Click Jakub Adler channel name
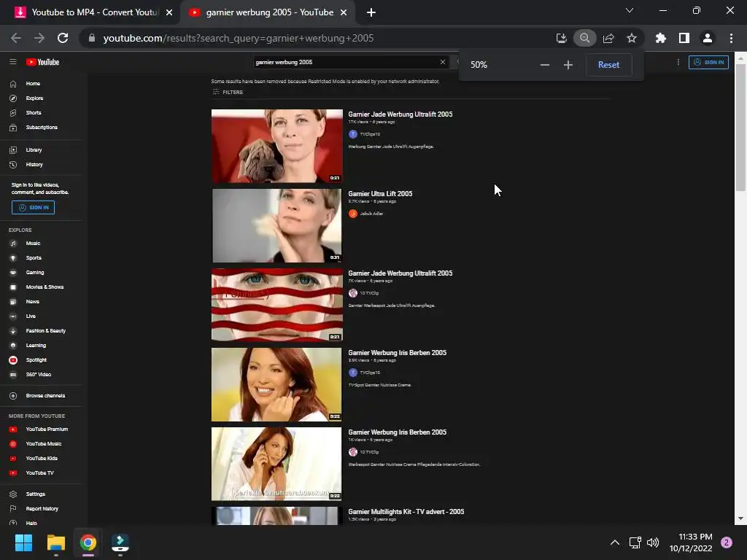The height and width of the screenshot is (560, 747). (371, 214)
